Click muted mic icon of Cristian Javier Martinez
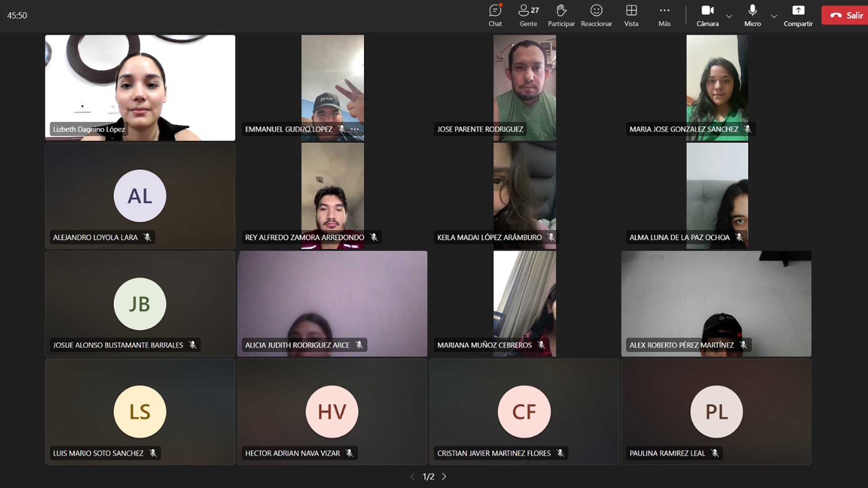868x488 pixels. pos(561,453)
